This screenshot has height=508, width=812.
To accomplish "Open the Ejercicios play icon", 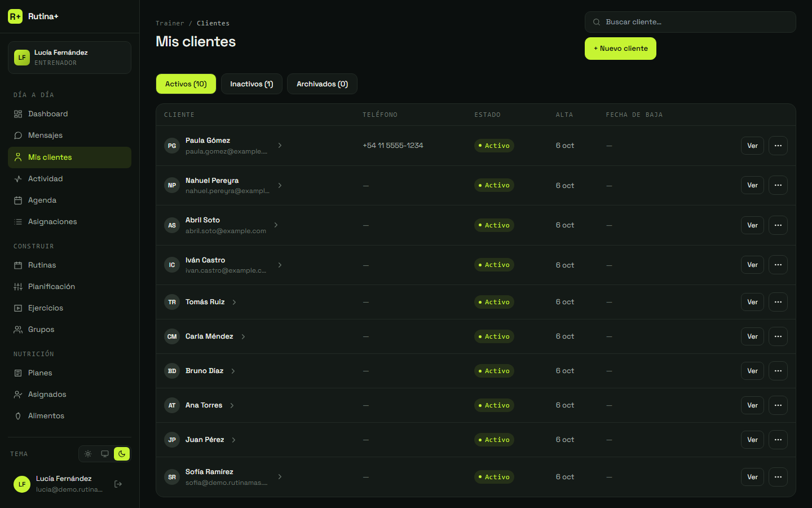I will click(18, 308).
